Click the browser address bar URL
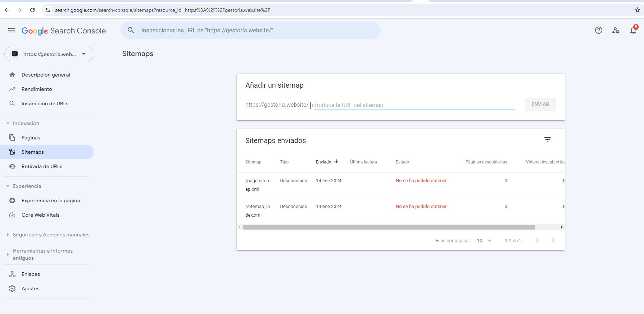644x314 pixels. tap(163, 10)
